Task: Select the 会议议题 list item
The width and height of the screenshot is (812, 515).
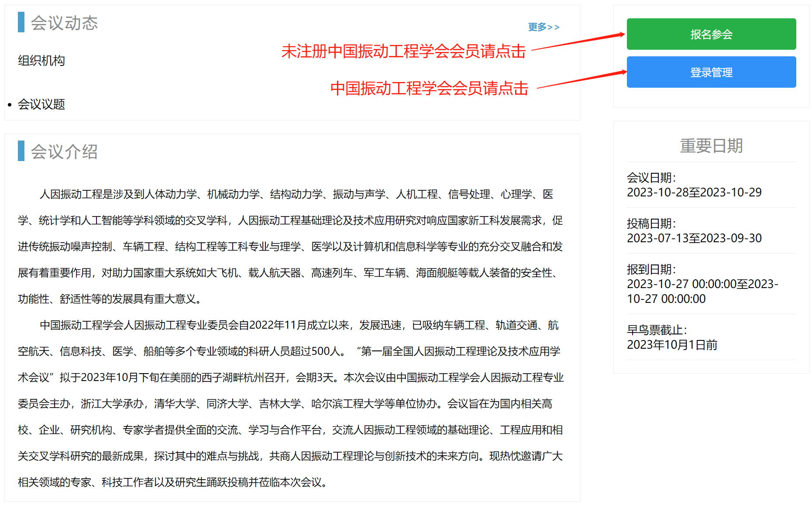Action: coord(41,104)
